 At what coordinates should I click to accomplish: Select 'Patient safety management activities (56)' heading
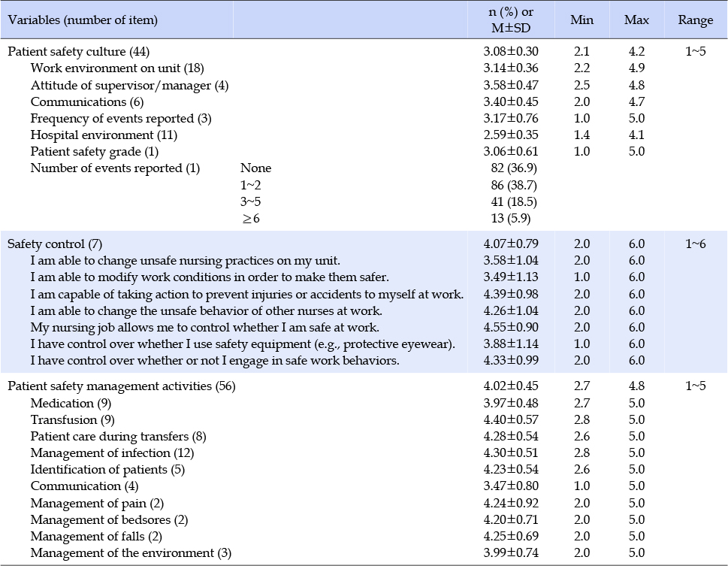[x=122, y=386]
